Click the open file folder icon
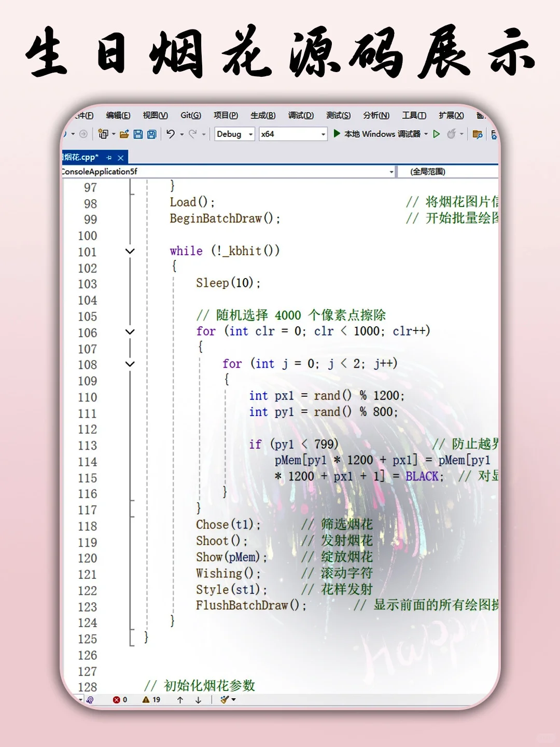 click(124, 134)
